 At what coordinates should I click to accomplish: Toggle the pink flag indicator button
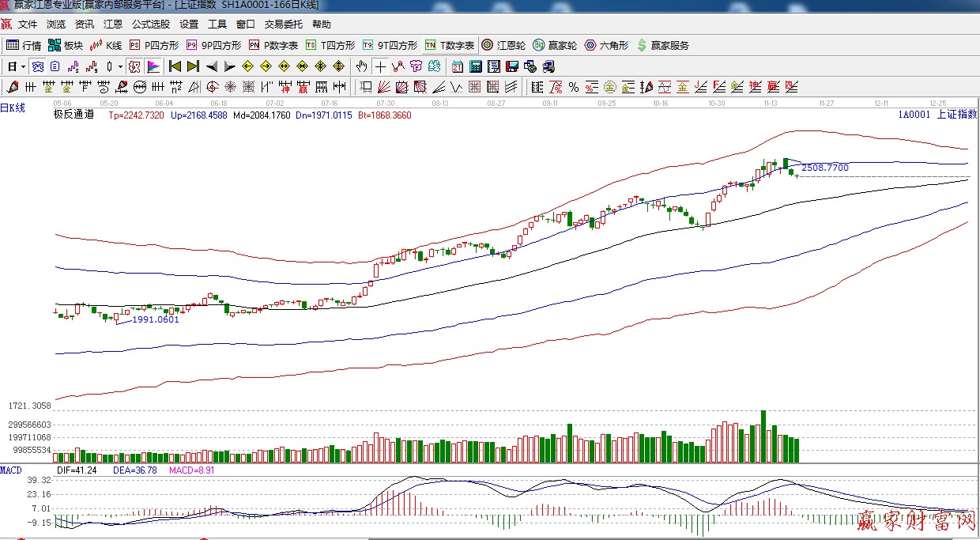click(153, 66)
